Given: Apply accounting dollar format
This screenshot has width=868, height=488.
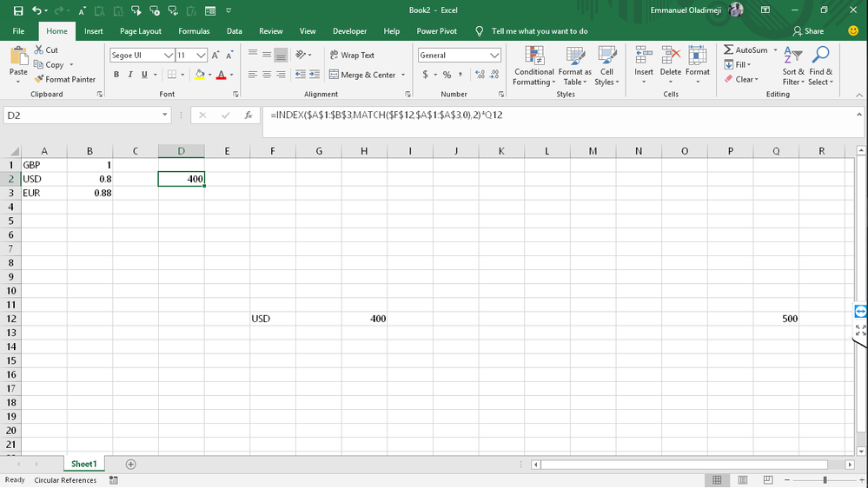Looking at the screenshot, I should (425, 74).
